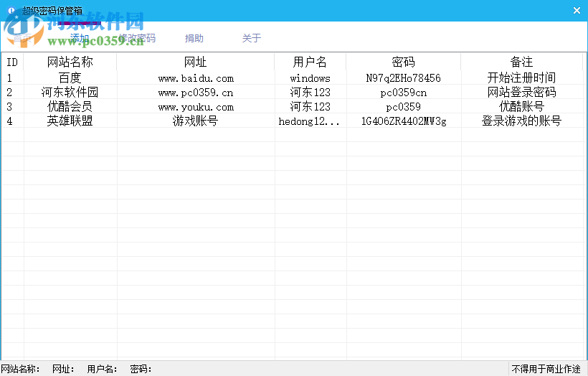Click the 游戏账号 URL cell
The image size is (588, 376).
coord(196,121)
